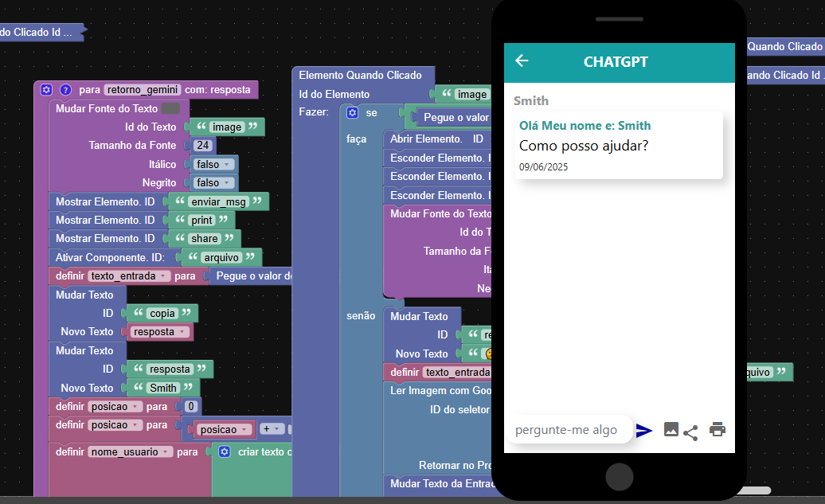The width and height of the screenshot is (825, 504).
Task: Edit the 'Smith' Novo Texto string
Action: pos(163,389)
